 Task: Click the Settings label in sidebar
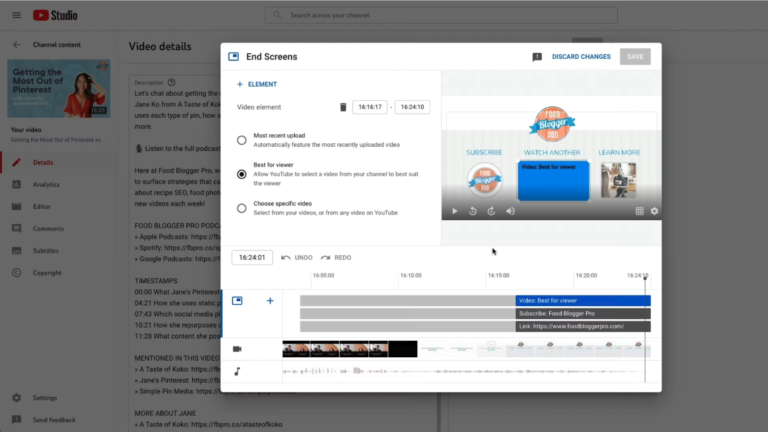pyautogui.click(x=45, y=398)
